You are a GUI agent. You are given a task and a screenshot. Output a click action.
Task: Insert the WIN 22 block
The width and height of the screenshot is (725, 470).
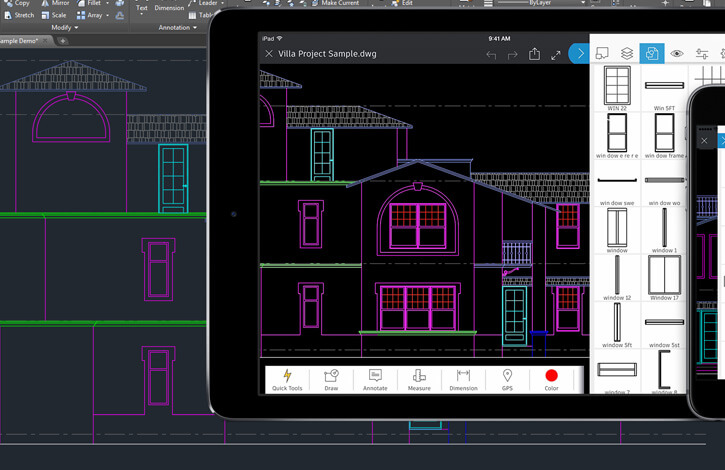pos(617,88)
